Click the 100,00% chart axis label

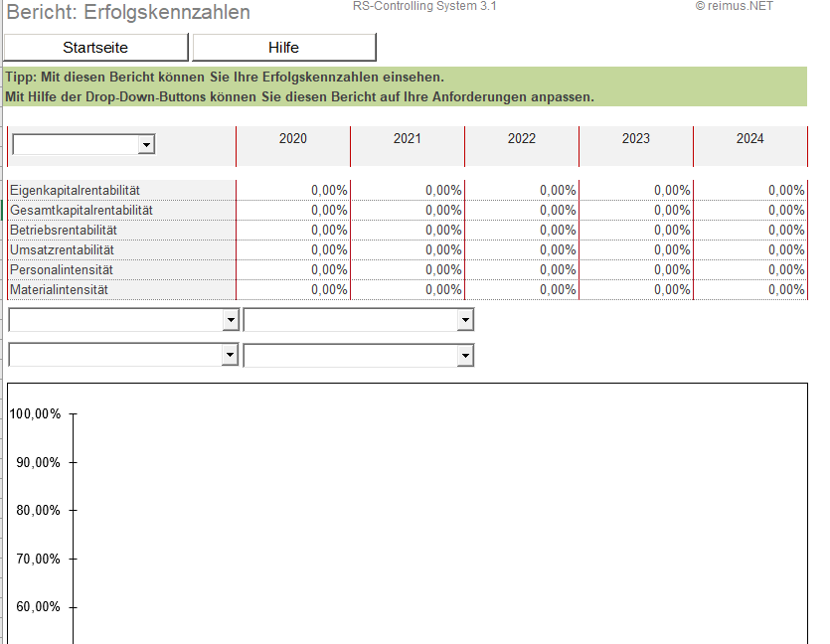click(35, 413)
